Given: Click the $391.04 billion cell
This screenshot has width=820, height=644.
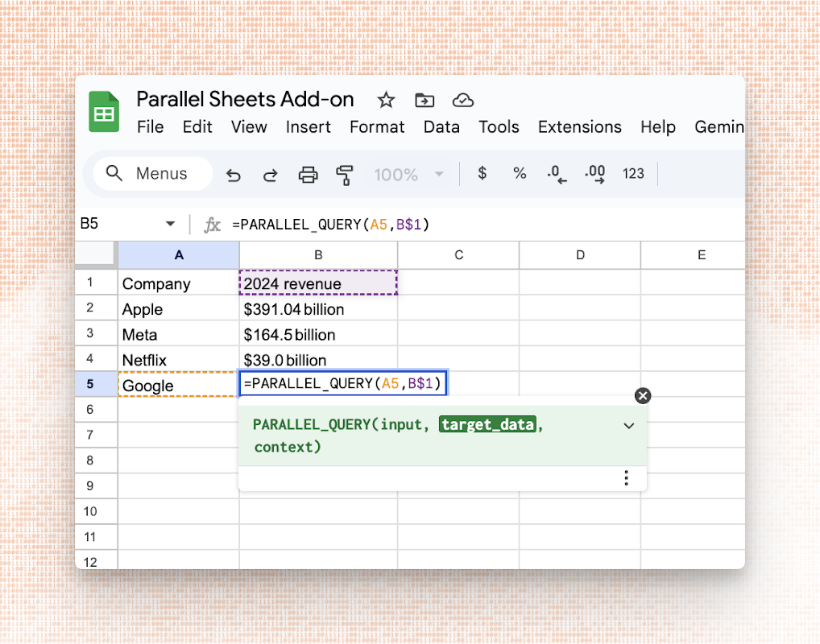Looking at the screenshot, I should [318, 308].
